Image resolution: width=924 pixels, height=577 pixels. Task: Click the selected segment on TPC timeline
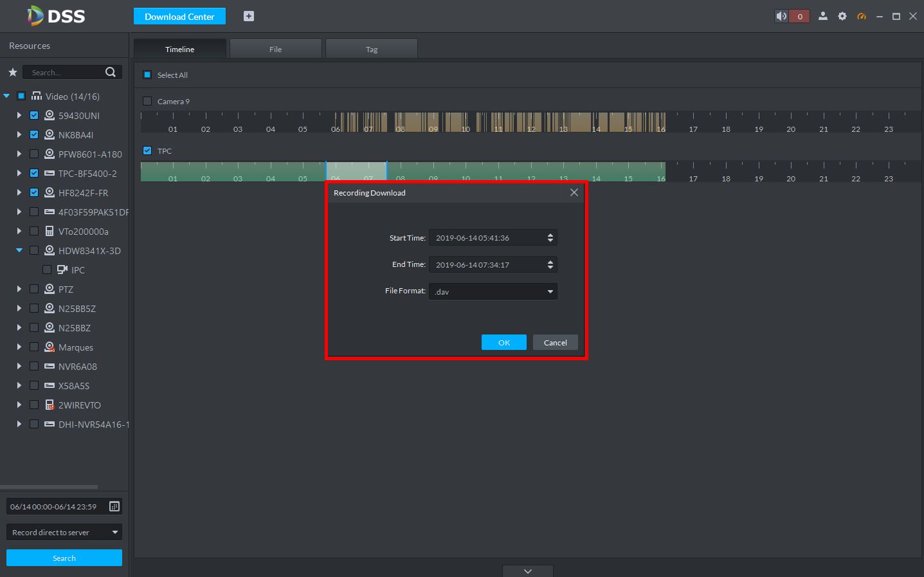point(356,171)
